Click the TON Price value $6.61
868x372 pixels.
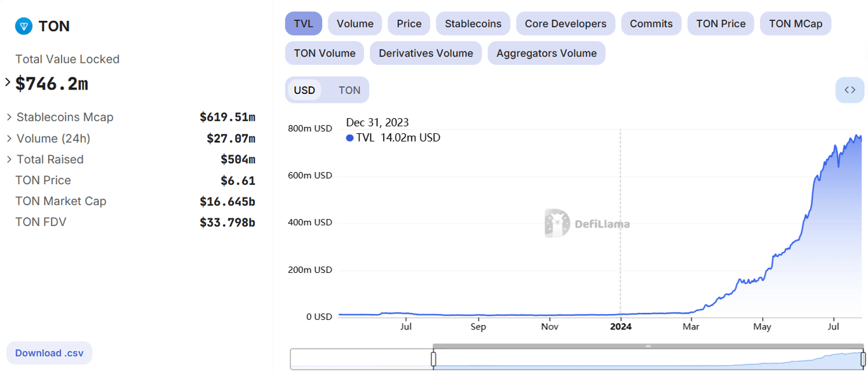[x=238, y=180]
